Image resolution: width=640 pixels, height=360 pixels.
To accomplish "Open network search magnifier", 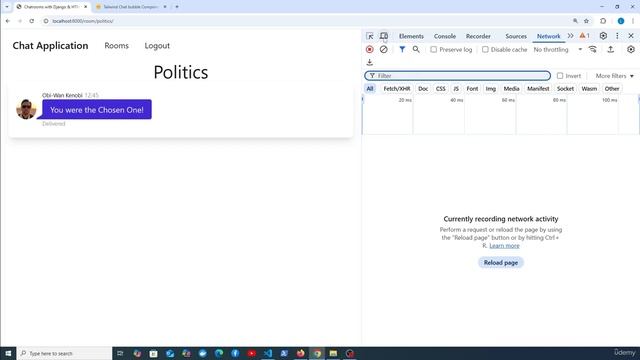I will (416, 49).
